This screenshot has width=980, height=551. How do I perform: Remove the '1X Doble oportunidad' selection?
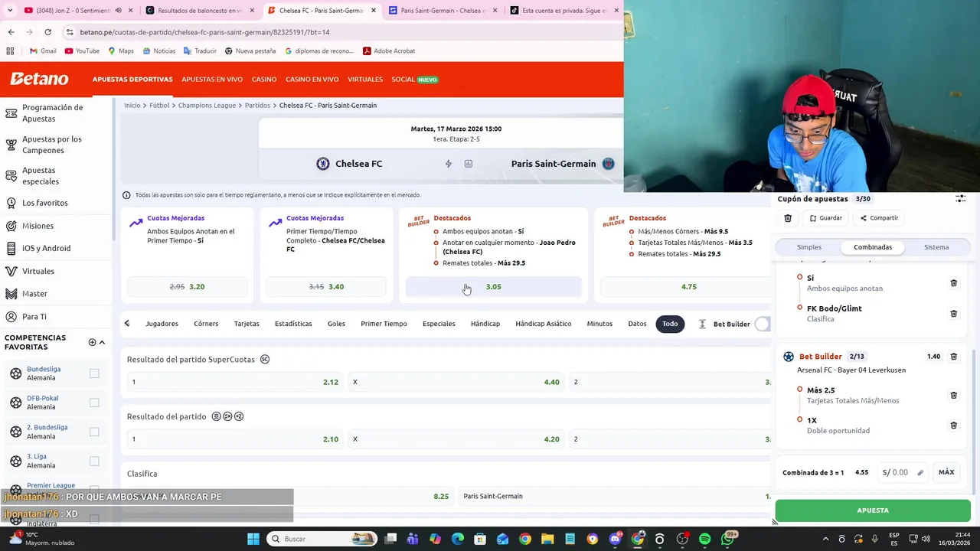point(953,425)
